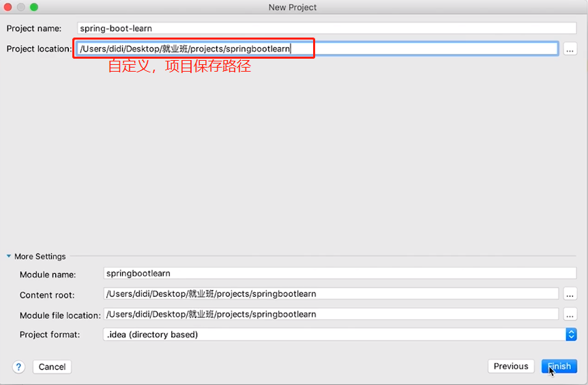
Task: Minimize the window with yellow button
Action: point(20,7)
